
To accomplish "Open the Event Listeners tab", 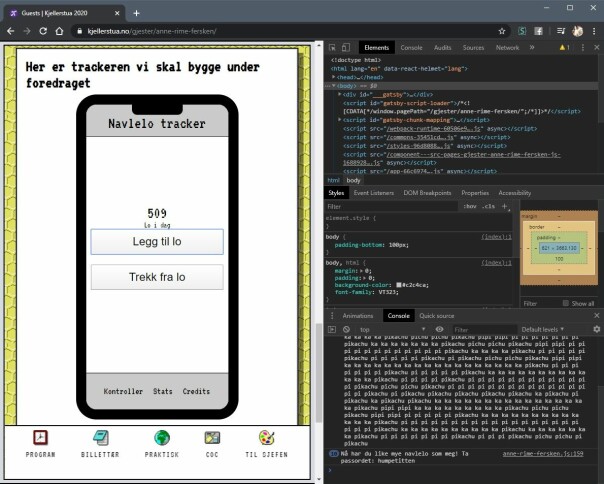I will tap(374, 193).
